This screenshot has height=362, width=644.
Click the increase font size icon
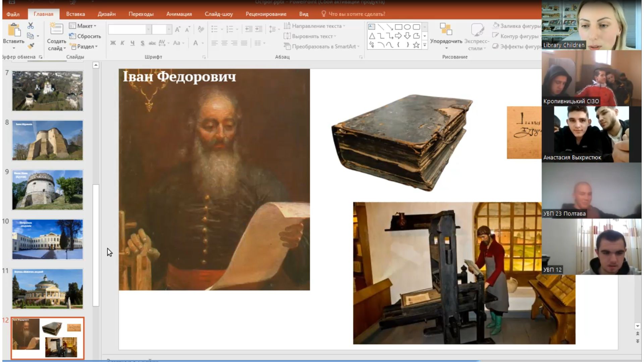tap(178, 29)
